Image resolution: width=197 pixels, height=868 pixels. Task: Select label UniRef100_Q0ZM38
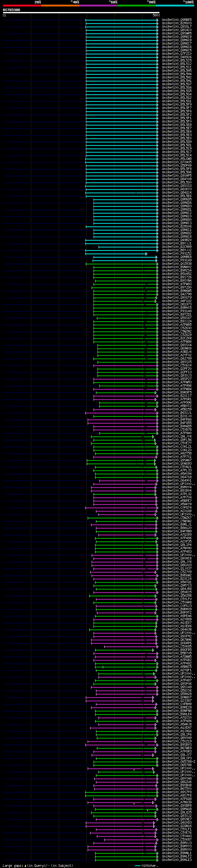(176, 264)
